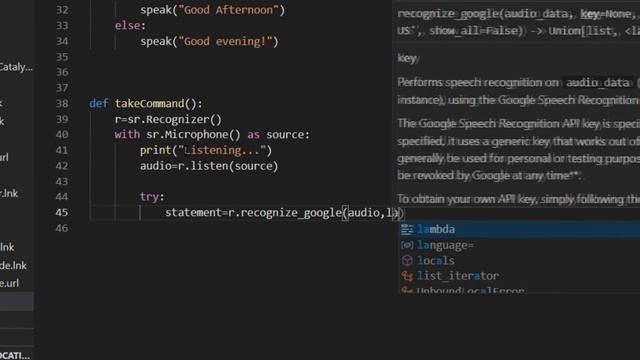This screenshot has height=360, width=640.
Task: Click line number 46 in gutter
Action: (62, 228)
